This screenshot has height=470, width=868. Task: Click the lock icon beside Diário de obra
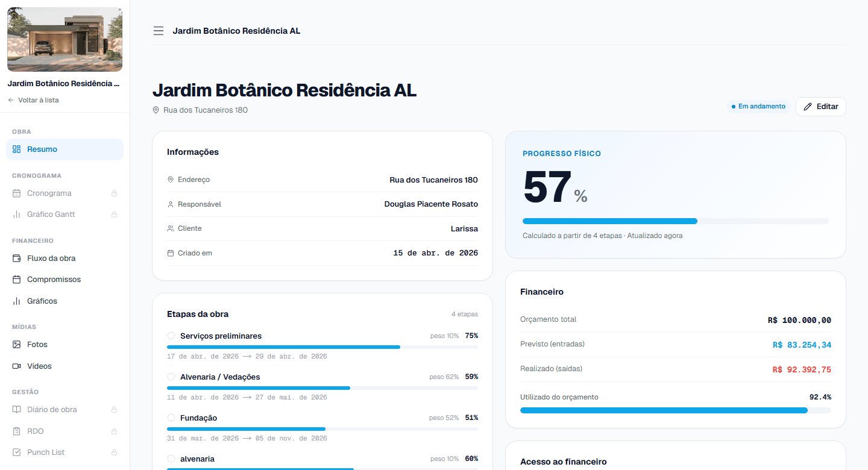(114, 410)
